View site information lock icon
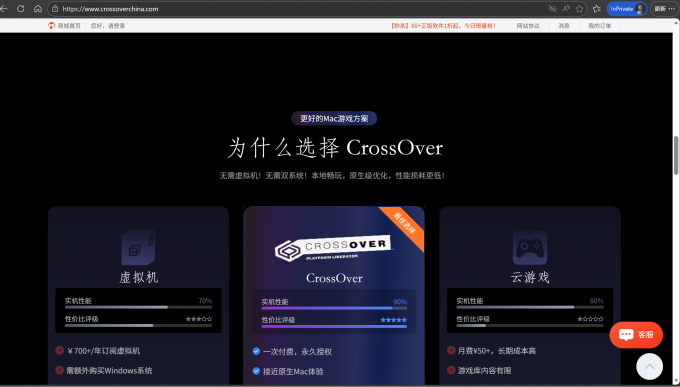This screenshot has height=387, width=680. 55,9
